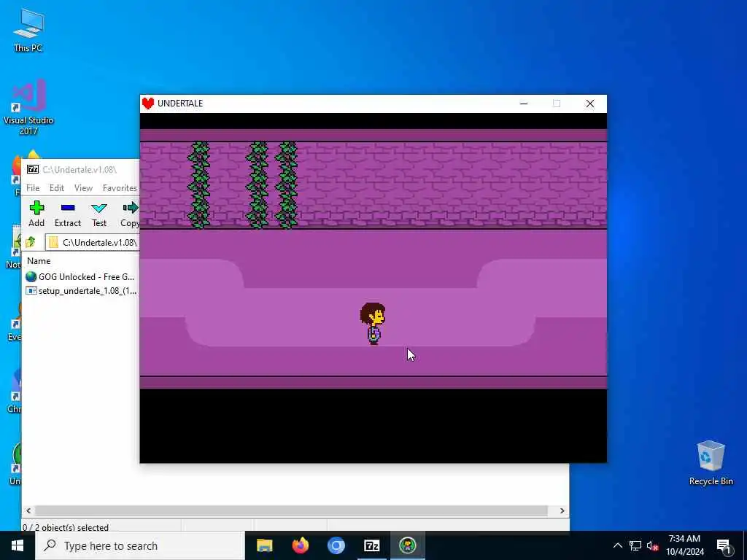Open the Recycle Bin desktop icon
Screen dimensions: 747x560
tap(711, 463)
